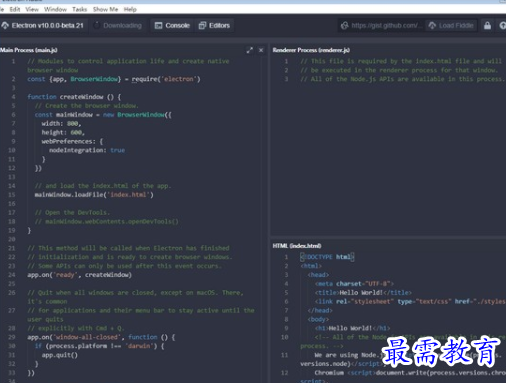Maximize the Main Process editor panel
Image resolution: width=506 pixels, height=383 pixels.
click(x=249, y=50)
